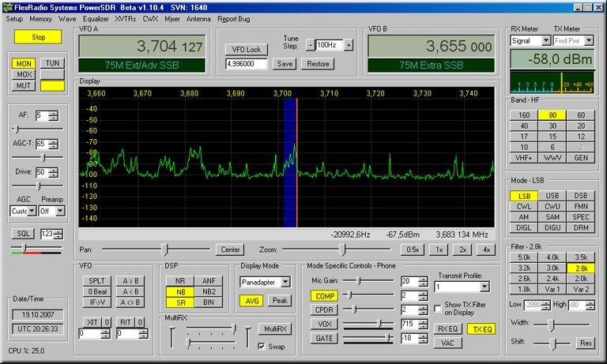Select the Var 1 filter

(552, 289)
